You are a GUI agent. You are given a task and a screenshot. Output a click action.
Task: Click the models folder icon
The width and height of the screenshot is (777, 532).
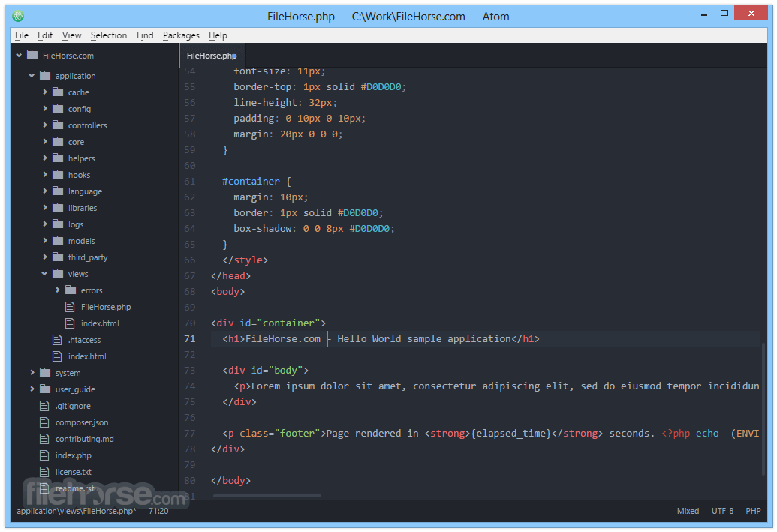(58, 240)
